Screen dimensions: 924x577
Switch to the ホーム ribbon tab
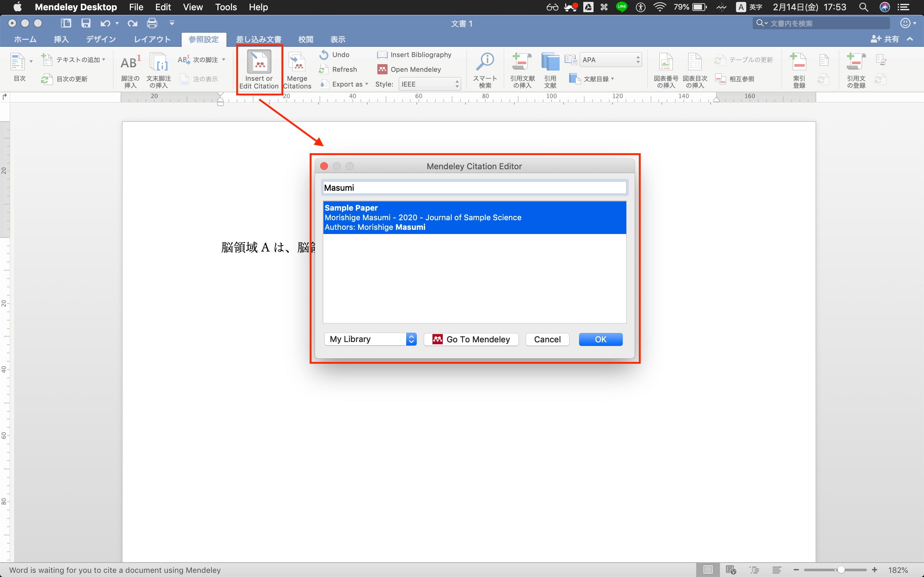tap(23, 39)
